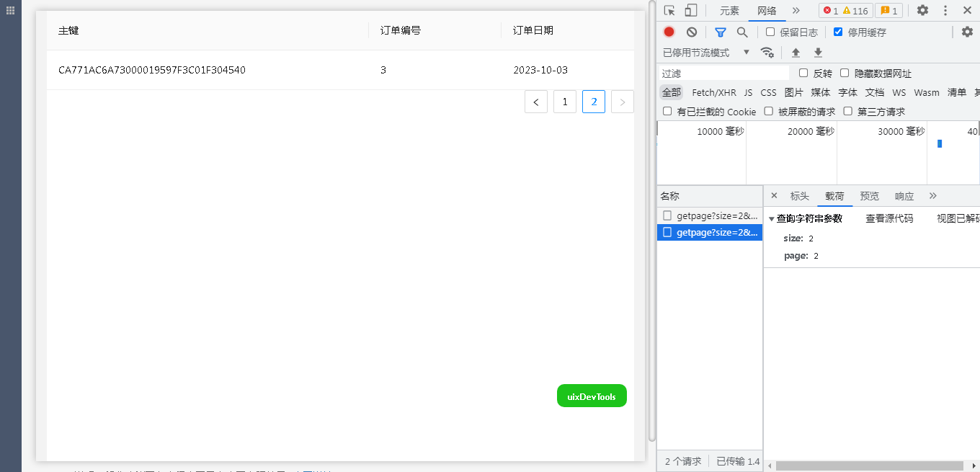Toggle the network filter funnel icon

(x=720, y=32)
